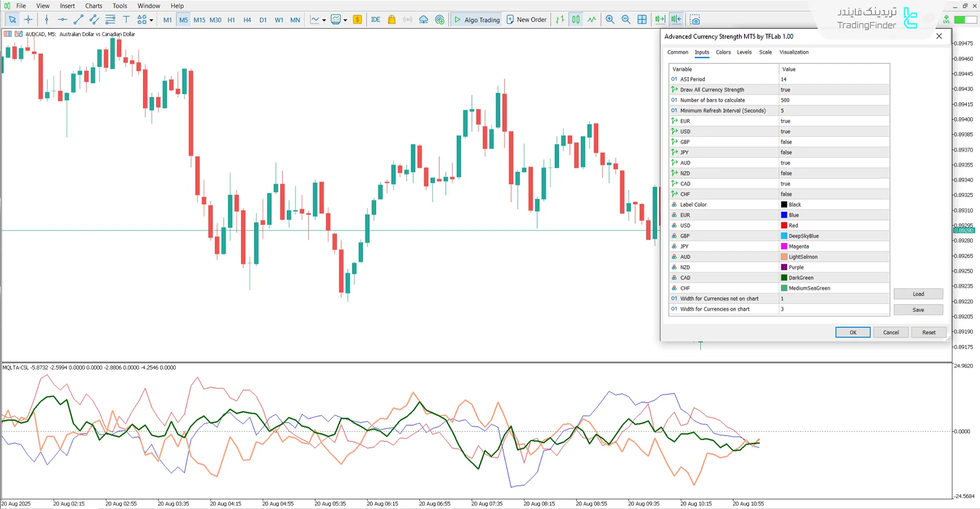Image resolution: width=980 pixels, height=509 pixels.
Task: Switch to the Colors tab
Action: click(x=723, y=52)
